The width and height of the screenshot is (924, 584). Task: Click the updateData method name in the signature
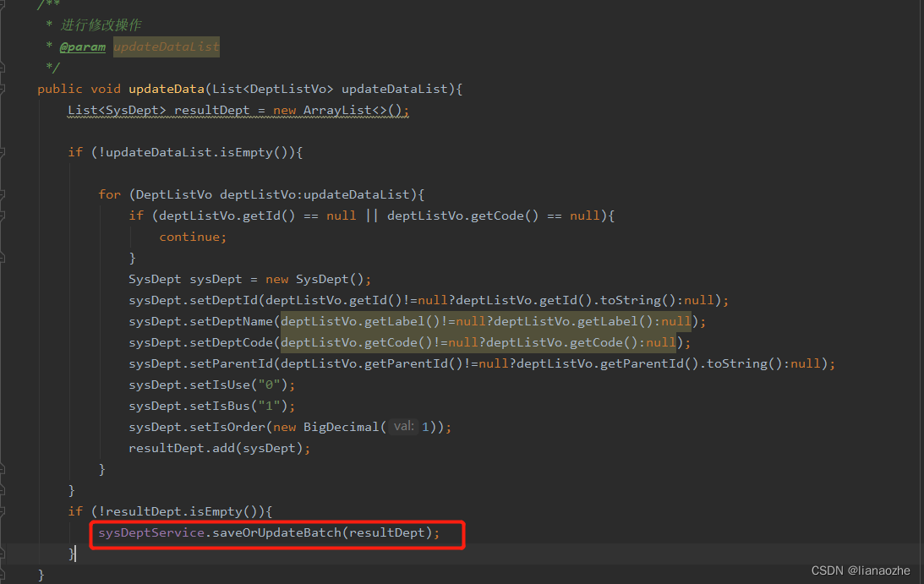(x=167, y=89)
